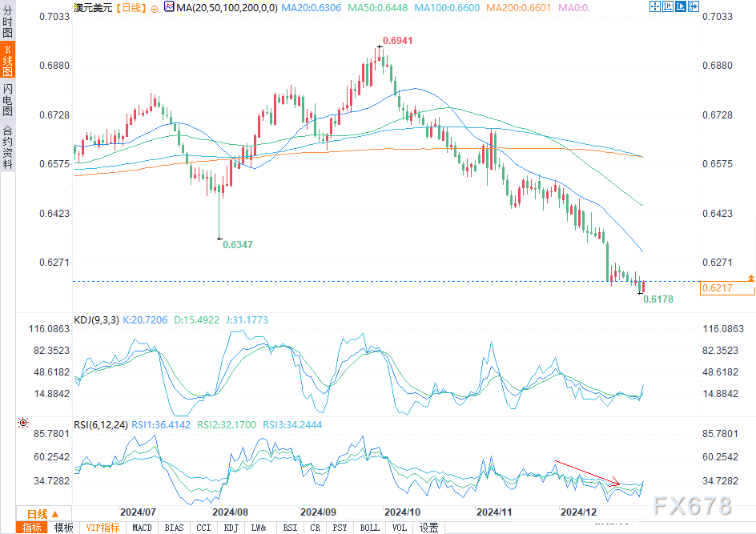Switch to 分时图 view in sidebar
Viewport: 756px width, 534px height.
(x=8, y=22)
